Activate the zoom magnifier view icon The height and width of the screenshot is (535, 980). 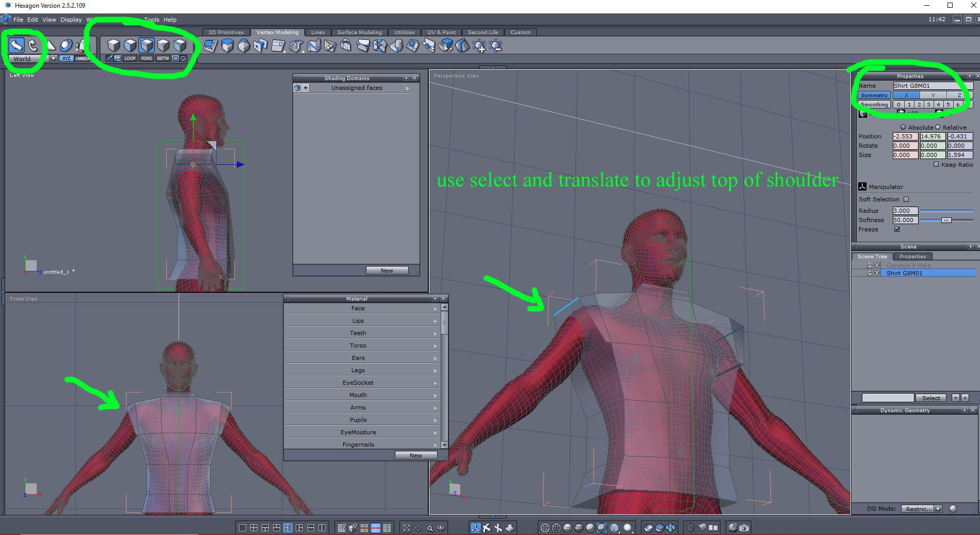tap(429, 528)
